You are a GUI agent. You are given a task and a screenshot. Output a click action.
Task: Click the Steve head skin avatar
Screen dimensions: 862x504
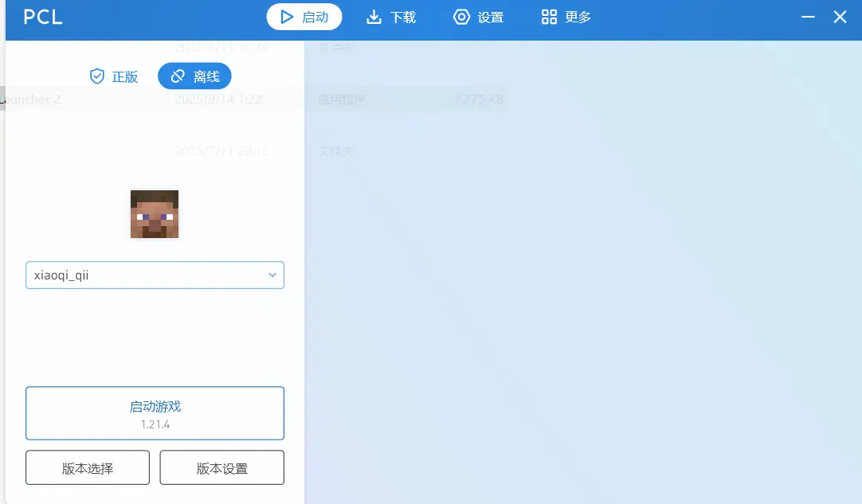click(x=155, y=214)
